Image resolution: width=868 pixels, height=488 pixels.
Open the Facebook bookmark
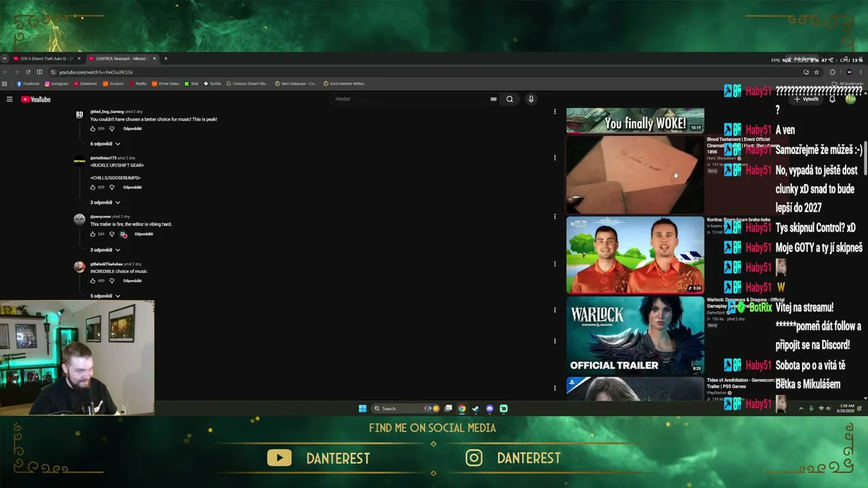(28, 84)
